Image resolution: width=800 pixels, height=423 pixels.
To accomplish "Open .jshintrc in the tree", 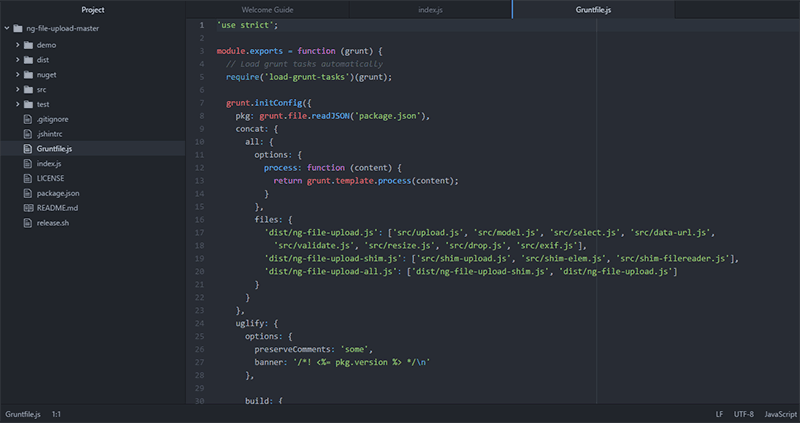I will click(x=49, y=134).
